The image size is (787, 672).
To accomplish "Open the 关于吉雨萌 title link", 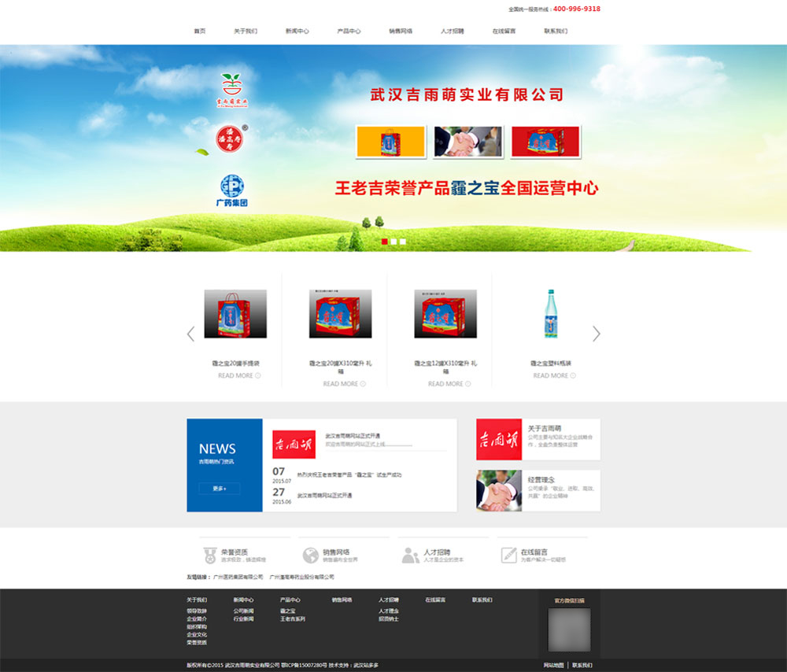I will (x=545, y=429).
